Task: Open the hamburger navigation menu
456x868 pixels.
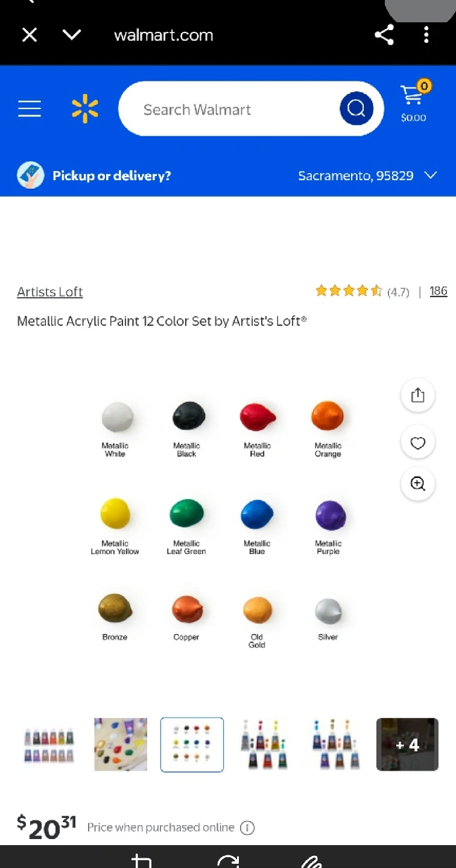Action: pyautogui.click(x=29, y=109)
